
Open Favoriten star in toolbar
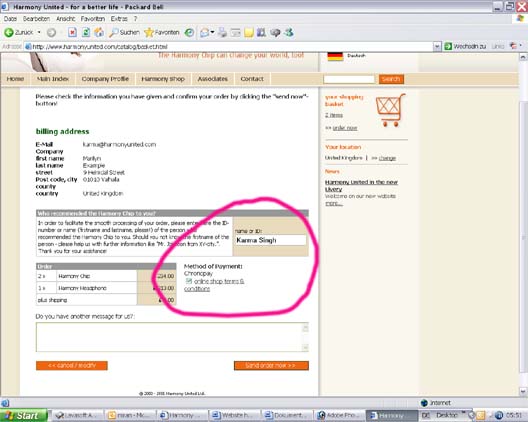(162, 32)
